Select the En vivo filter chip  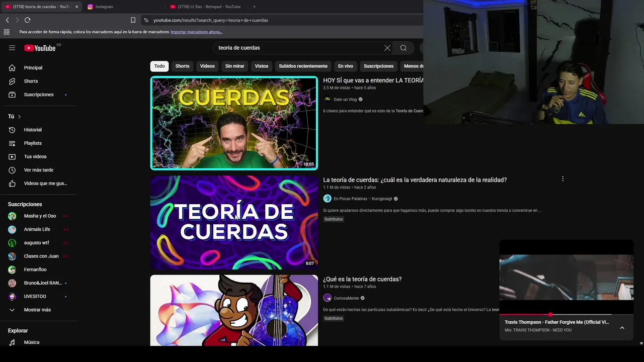pyautogui.click(x=346, y=66)
